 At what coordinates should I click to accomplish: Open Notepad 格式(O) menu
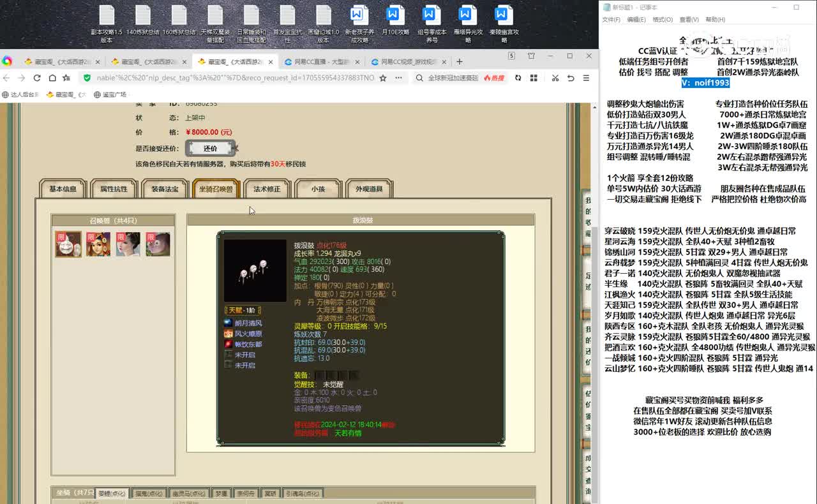663,20
